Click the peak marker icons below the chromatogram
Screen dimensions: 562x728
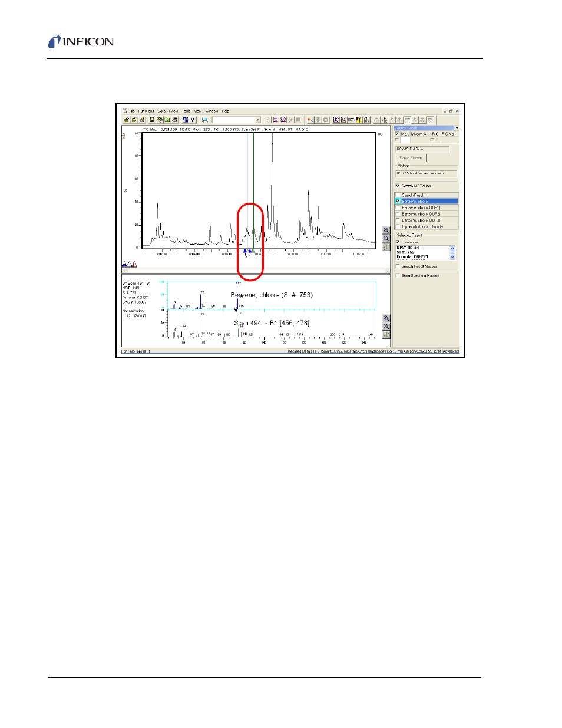[130, 264]
